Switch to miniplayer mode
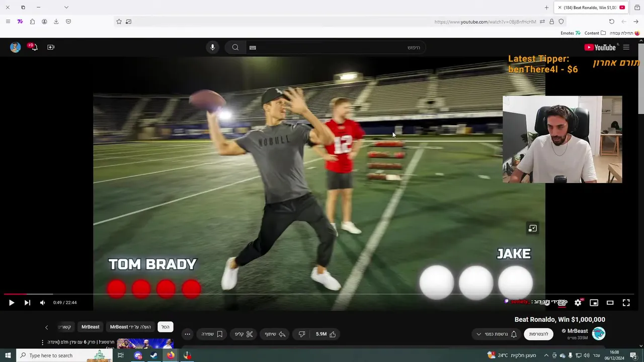Screen dimensions: 644x362 point(594,303)
